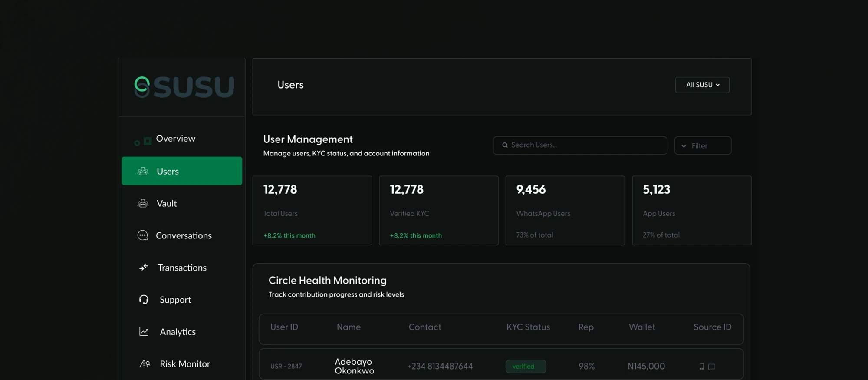
Task: Click the message source icon for Adebayo
Action: [x=712, y=367]
